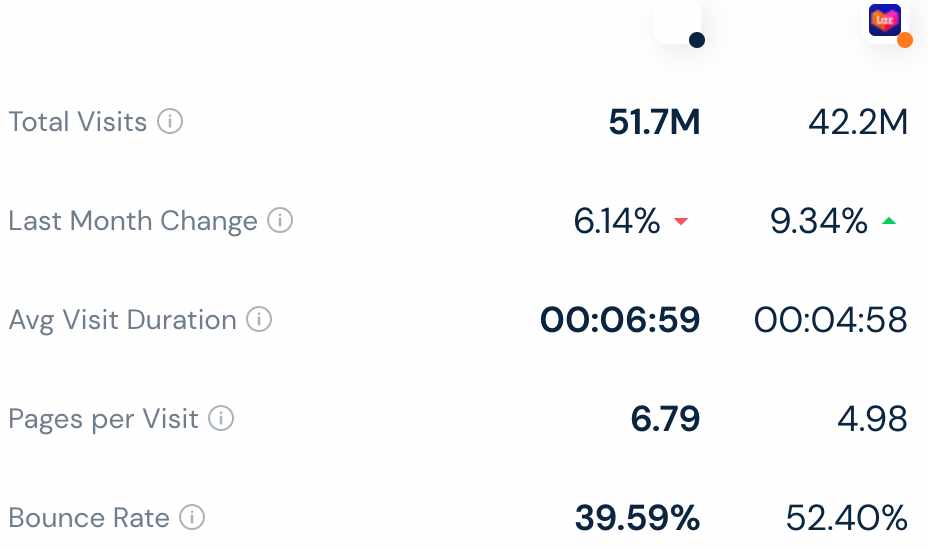Click the Avg Visit Duration info icon

click(259, 319)
